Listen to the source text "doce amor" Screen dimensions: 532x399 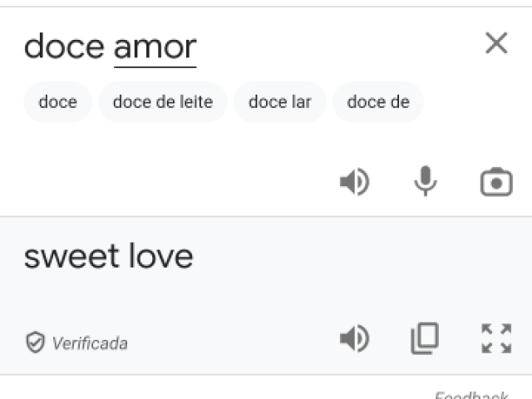pyautogui.click(x=355, y=182)
